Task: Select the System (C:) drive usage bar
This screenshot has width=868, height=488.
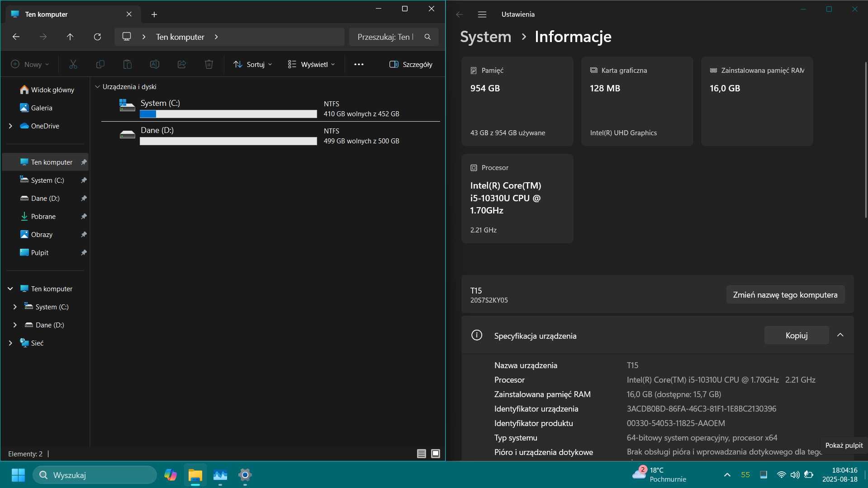Action: point(228,114)
